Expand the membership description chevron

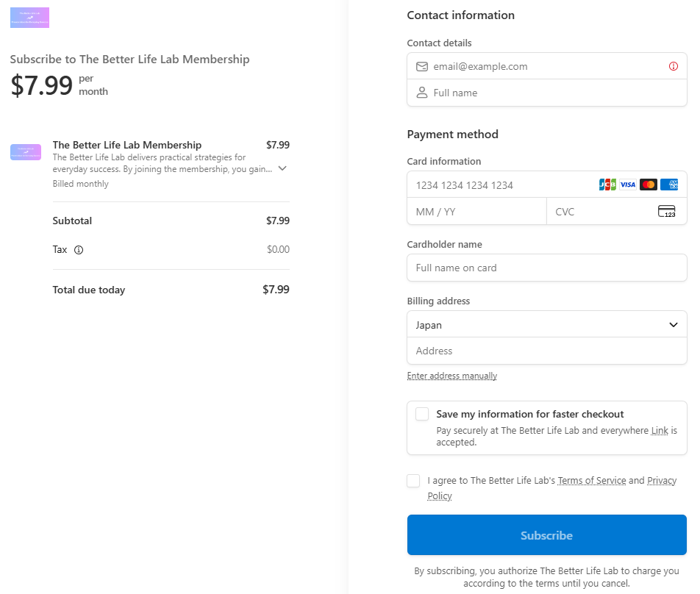[x=282, y=168]
